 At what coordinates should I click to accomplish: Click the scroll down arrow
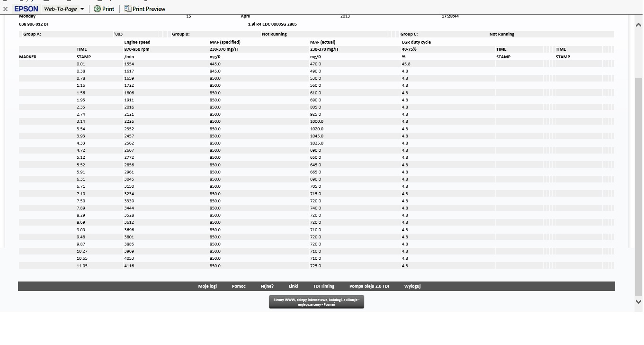tap(638, 301)
